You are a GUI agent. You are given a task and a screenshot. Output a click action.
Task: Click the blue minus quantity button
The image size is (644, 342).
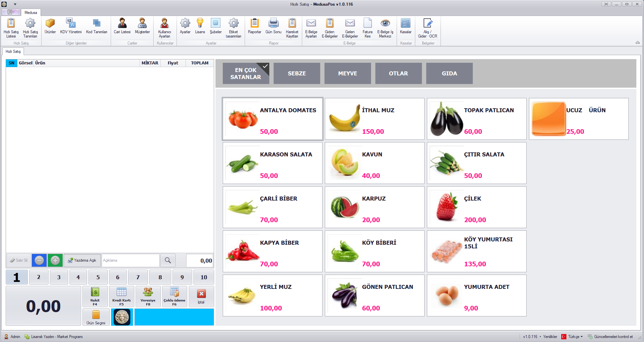39,260
